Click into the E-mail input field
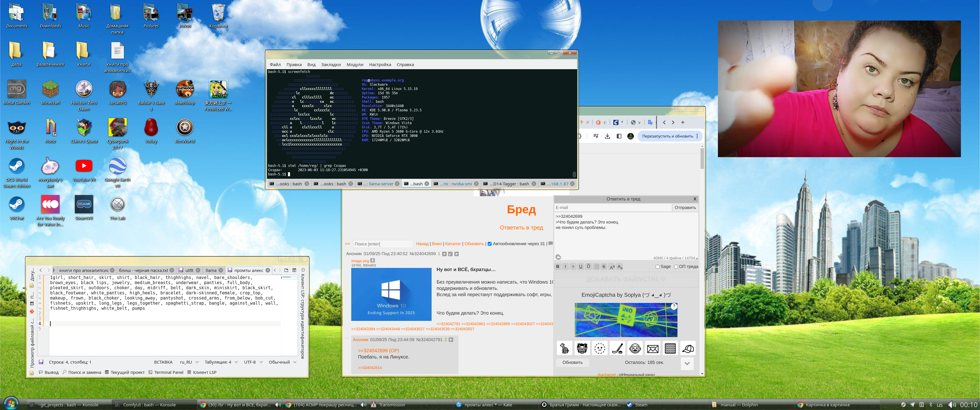This screenshot has width=980, height=410. 613,207
